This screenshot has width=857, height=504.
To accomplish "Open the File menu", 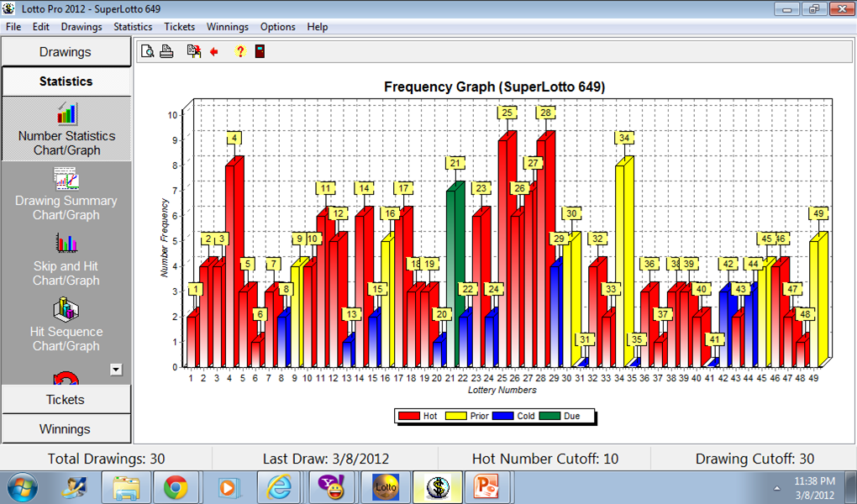I will (13, 27).
